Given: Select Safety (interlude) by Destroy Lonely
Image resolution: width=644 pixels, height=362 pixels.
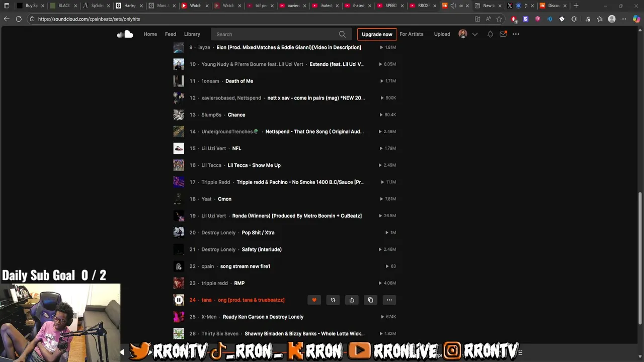Looking at the screenshot, I should pos(262,249).
